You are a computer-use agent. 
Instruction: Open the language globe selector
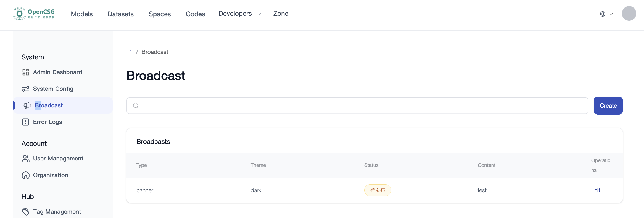tap(606, 14)
